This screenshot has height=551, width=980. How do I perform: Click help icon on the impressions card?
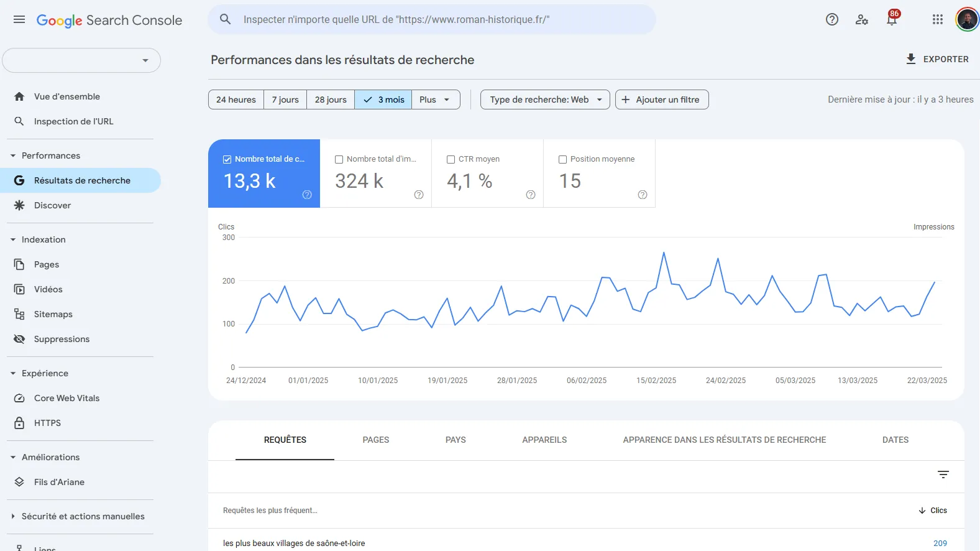(x=419, y=195)
